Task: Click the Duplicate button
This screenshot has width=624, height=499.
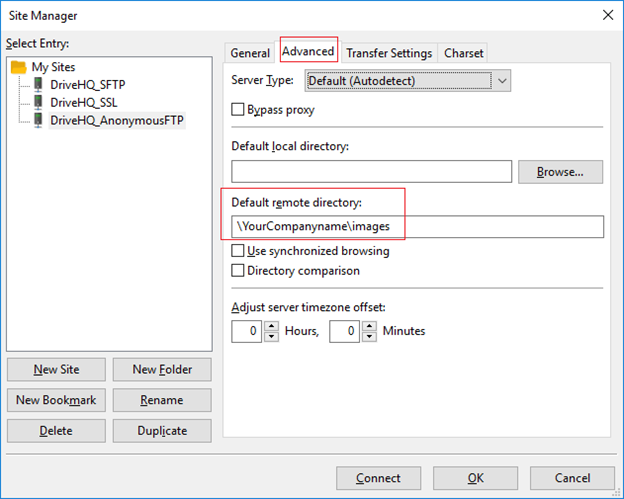Action: pyautogui.click(x=161, y=430)
